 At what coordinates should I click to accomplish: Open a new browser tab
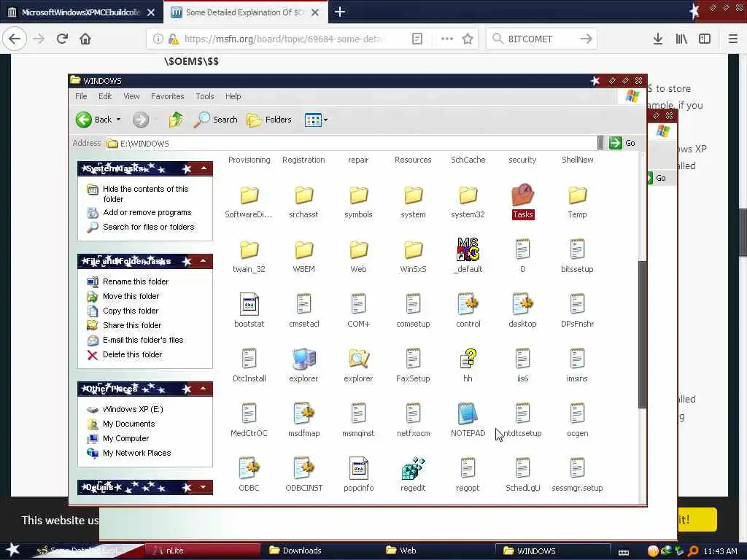[x=340, y=12]
